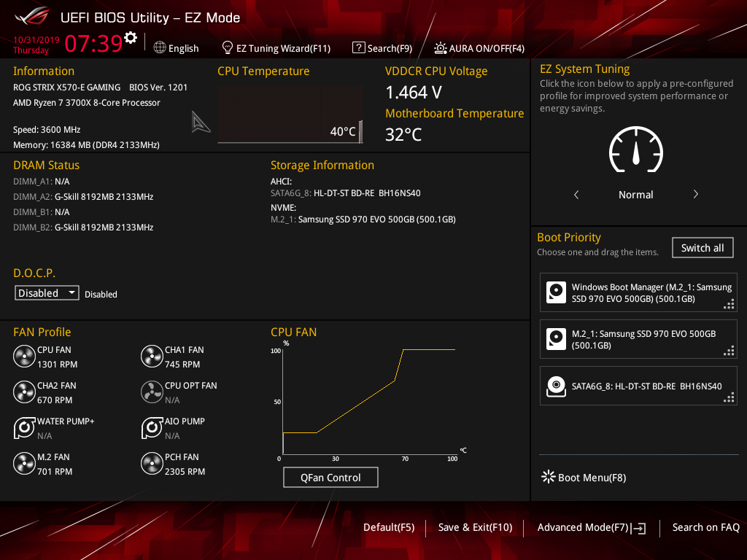Grab the Windows Boot Manager drag handle
The height and width of the screenshot is (560, 747).
click(729, 304)
